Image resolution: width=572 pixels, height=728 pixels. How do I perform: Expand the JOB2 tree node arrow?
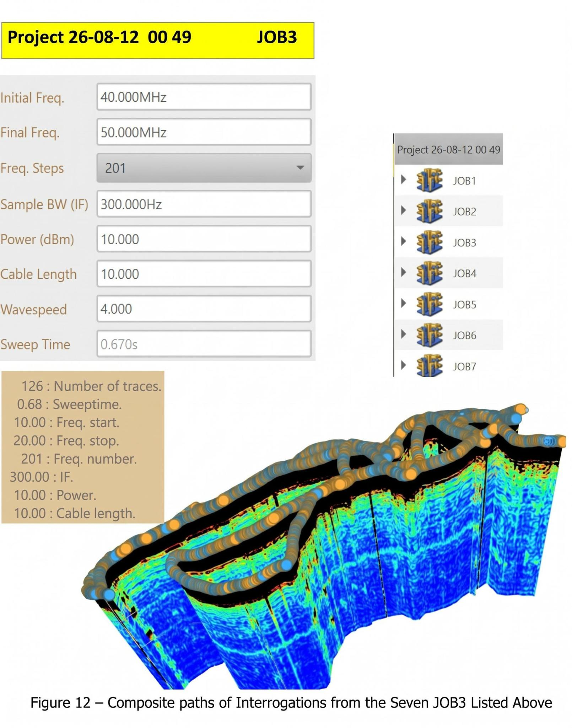click(403, 210)
